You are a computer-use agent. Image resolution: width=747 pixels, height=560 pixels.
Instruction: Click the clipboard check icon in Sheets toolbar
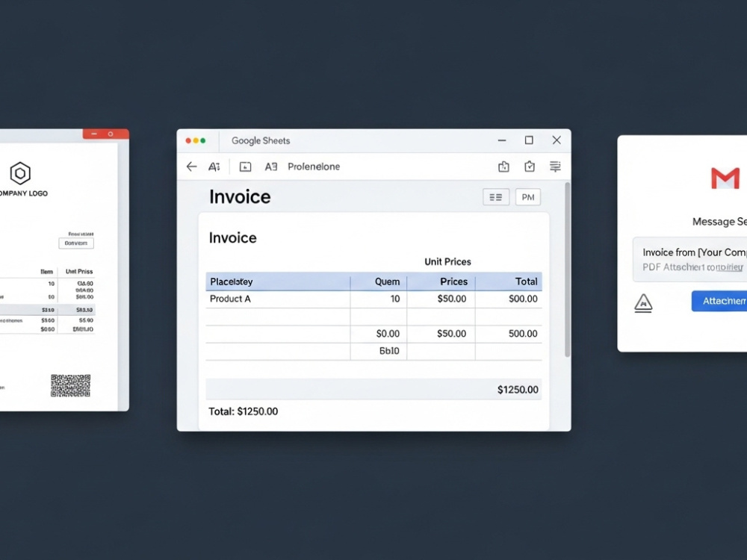pyautogui.click(x=530, y=167)
